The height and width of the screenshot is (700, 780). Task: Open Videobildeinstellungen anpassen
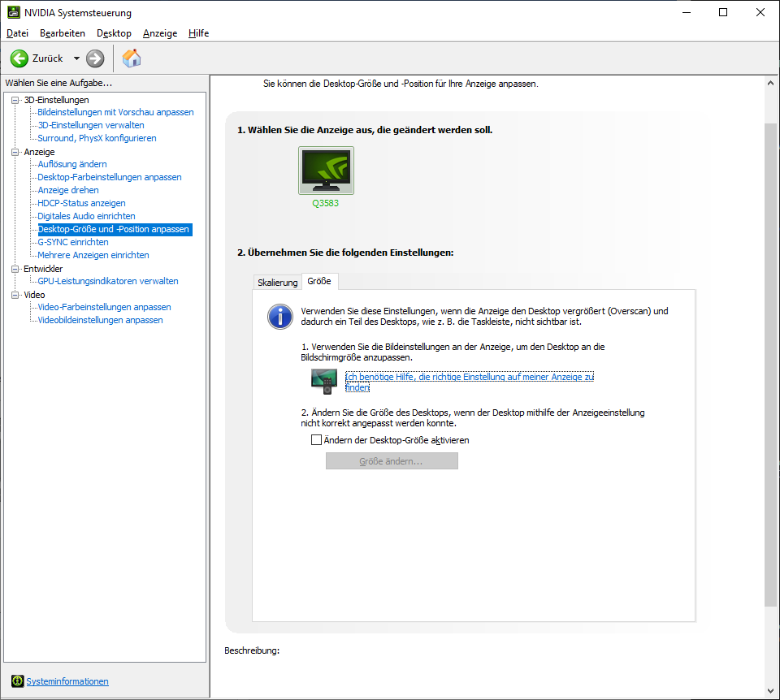coord(101,320)
